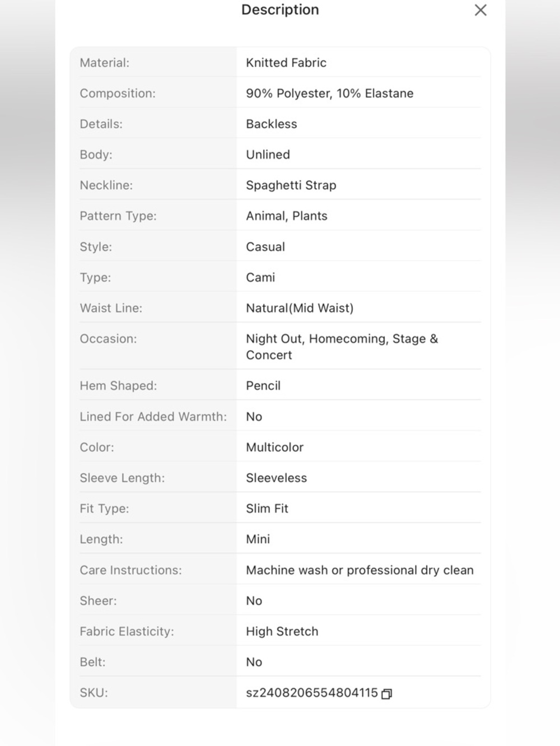This screenshot has width=560, height=746.
Task: Select the Fabric Elasticity value High Stretch
Action: (282, 631)
